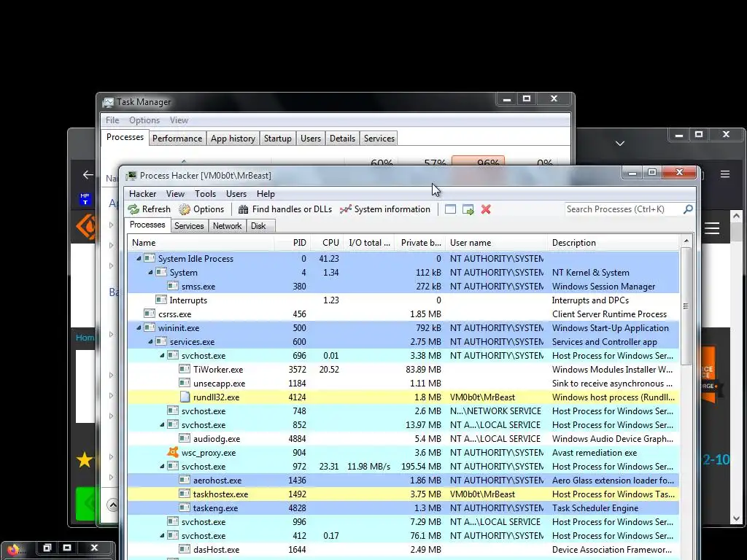Switch to the Network tab
The image size is (747, 560).
[x=227, y=226]
